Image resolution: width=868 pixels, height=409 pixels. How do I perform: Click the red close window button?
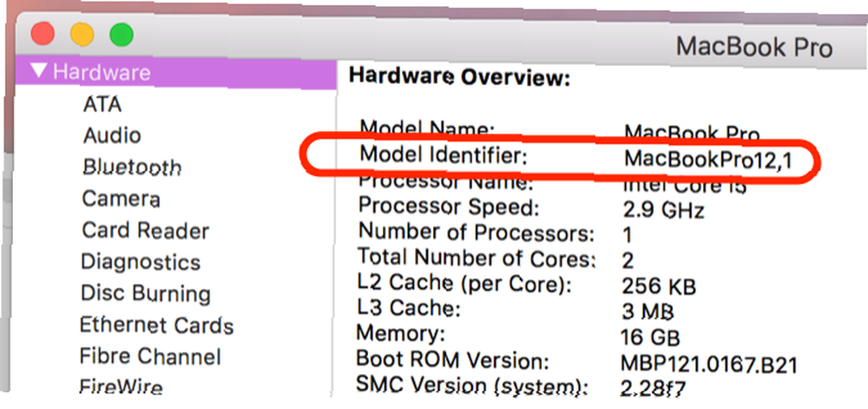tap(43, 35)
